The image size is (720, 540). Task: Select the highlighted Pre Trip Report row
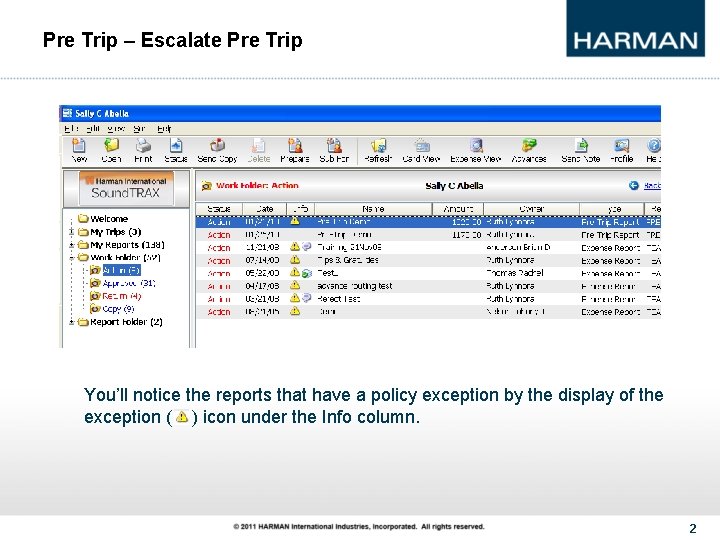point(428,221)
